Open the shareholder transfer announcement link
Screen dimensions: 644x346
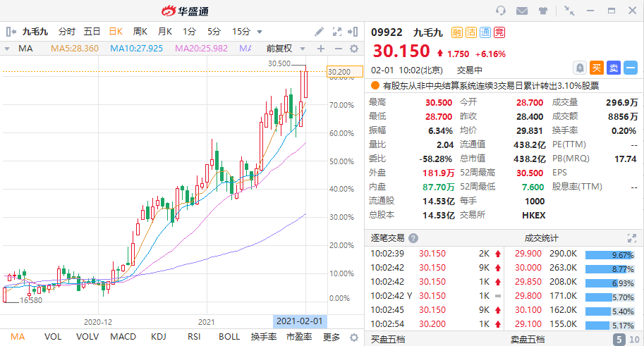pyautogui.click(x=491, y=85)
